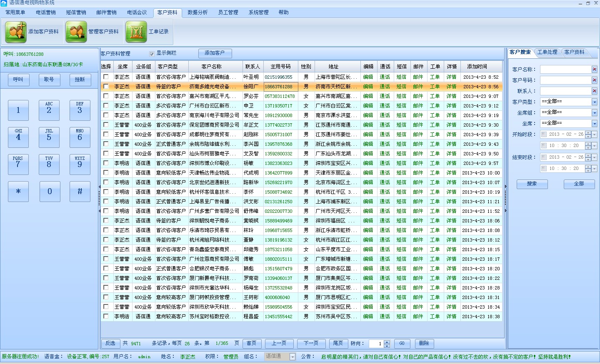Open the 组名 语信通 dropdown in status bar

click(x=292, y=357)
